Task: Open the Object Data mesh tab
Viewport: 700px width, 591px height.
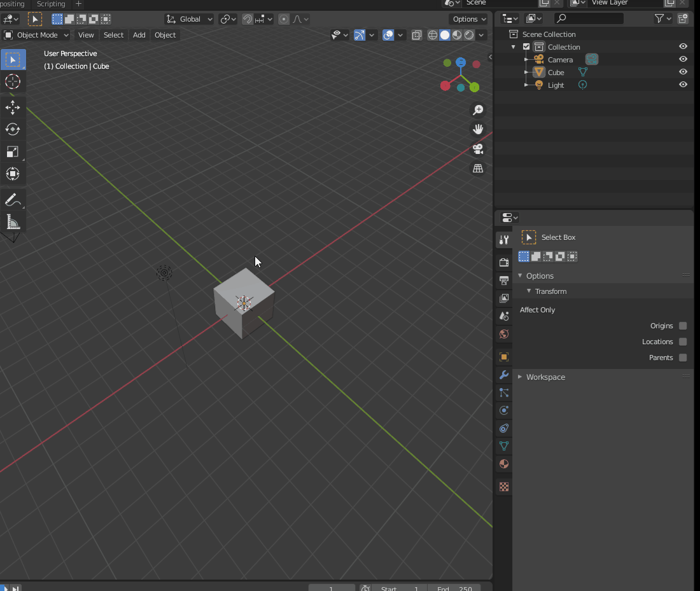Action: click(x=504, y=446)
